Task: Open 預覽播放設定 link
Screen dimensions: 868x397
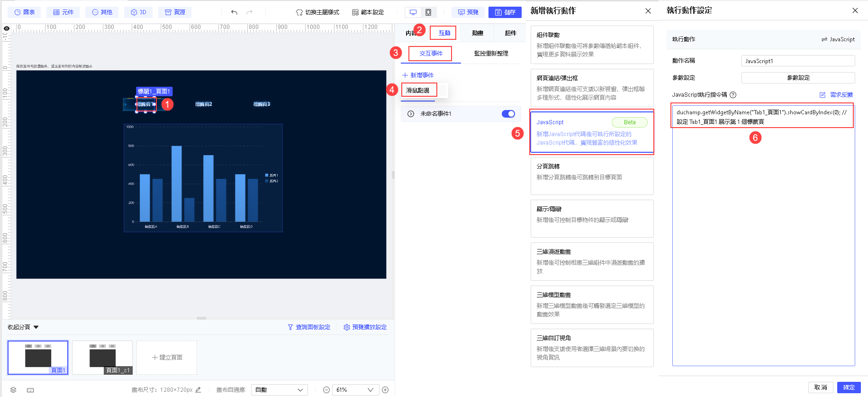Action: click(365, 327)
